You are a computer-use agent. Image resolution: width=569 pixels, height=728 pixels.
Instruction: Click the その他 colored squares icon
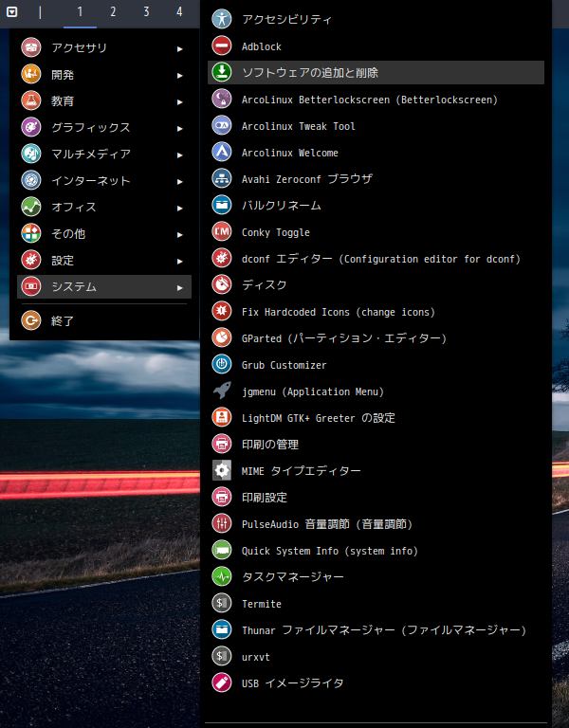point(31,233)
